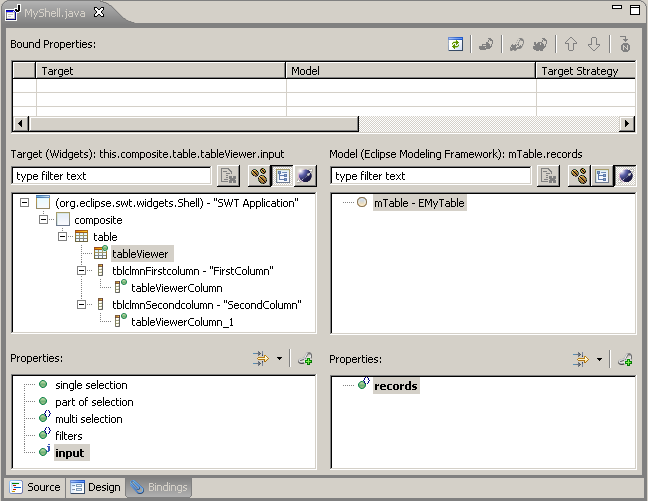The height and width of the screenshot is (501, 648).
Task: Select the single selection property
Action: pyautogui.click(x=91, y=385)
